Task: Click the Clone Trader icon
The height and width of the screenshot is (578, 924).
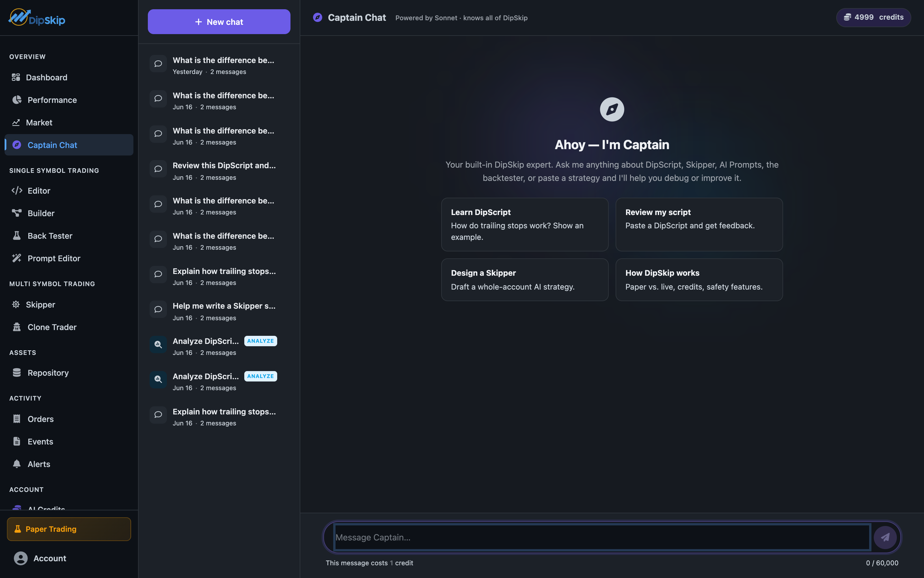Action: coord(17,327)
